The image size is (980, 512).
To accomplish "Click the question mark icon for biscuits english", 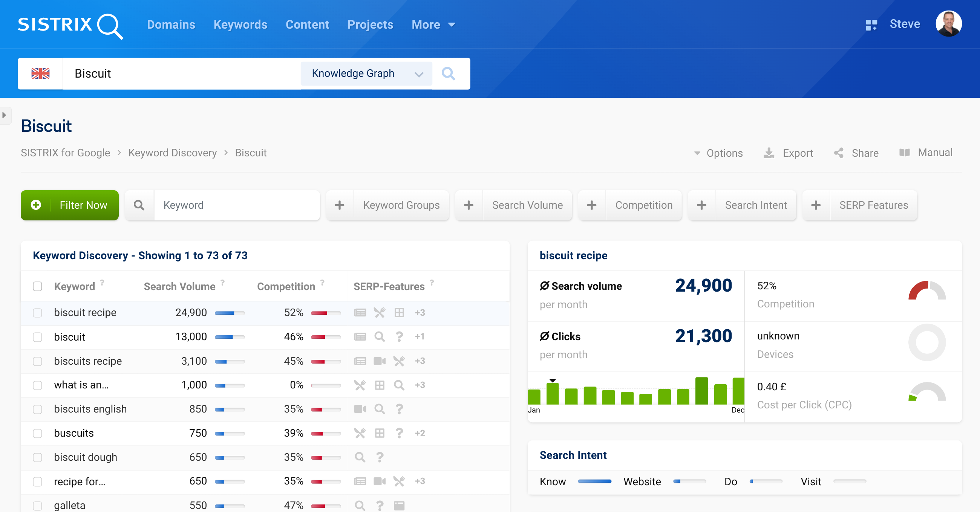I will click(x=399, y=408).
